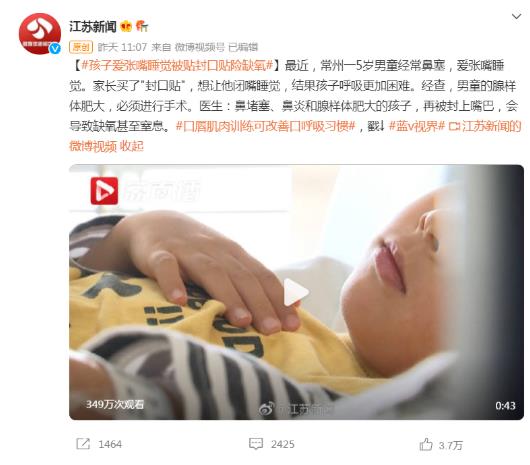
Task: Open 江苏新闻 profile avatar
Action: pos(40,34)
